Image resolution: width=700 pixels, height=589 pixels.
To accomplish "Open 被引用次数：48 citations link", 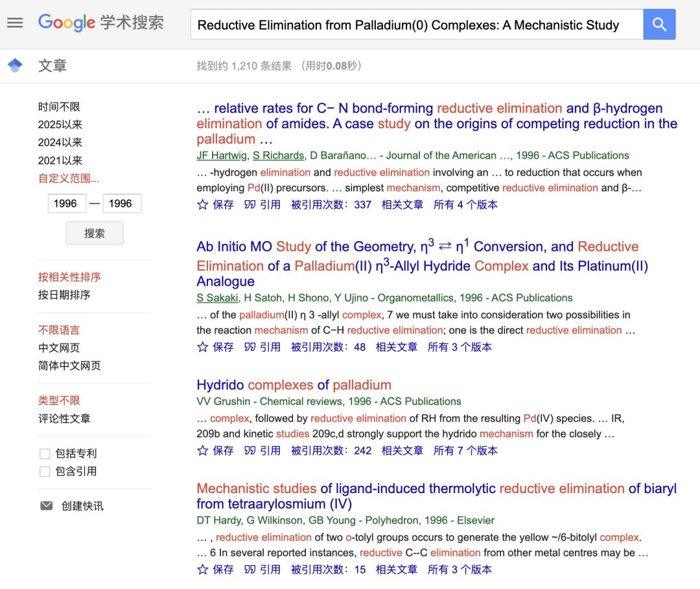I will tap(328, 347).
